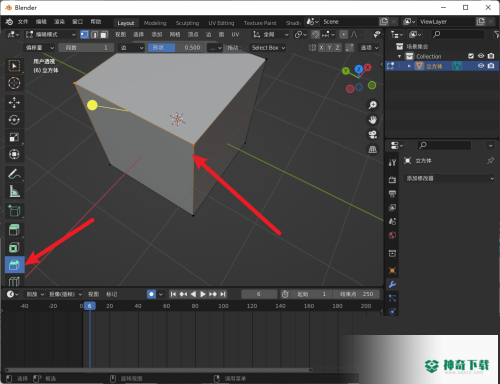Switch to the Sculpting workspace tab
The width and height of the screenshot is (500, 384).
pyautogui.click(x=187, y=23)
